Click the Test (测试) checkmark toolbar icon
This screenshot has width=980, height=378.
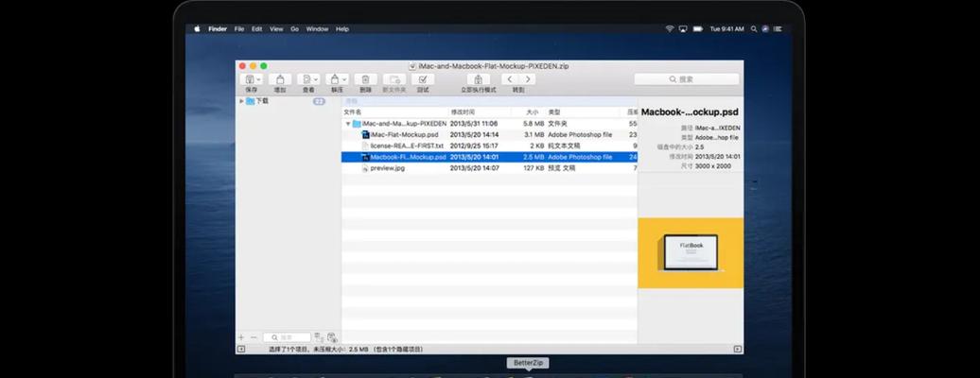pos(423,79)
